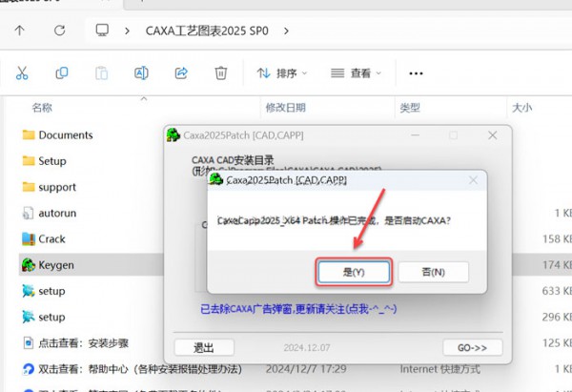Screen dimensions: 572x392
Task: Select the Setup folder
Action: point(44,161)
